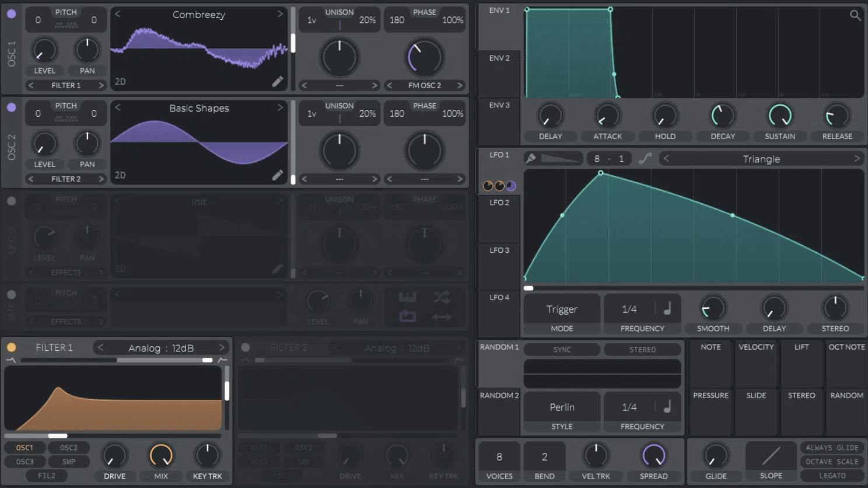The width and height of the screenshot is (868, 488).
Task: Enable the sampler power button
Action: (11, 294)
